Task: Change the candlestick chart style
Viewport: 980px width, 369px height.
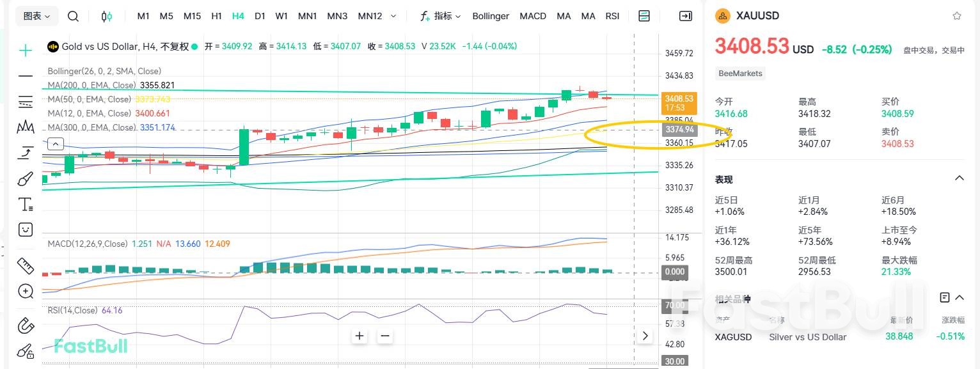Action: [107, 16]
